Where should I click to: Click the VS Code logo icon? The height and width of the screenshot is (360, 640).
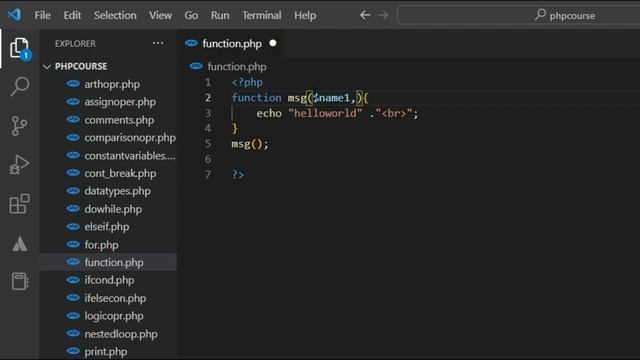(14, 15)
